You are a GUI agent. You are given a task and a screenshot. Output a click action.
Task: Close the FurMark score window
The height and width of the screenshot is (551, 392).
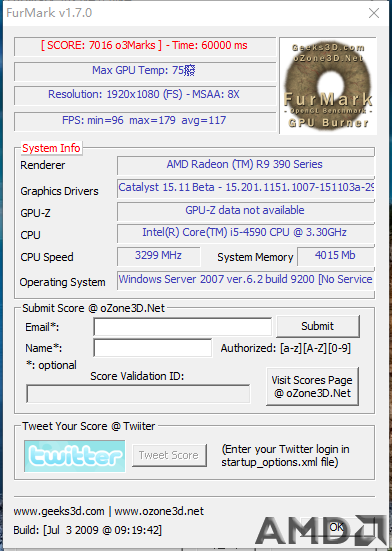click(374, 13)
